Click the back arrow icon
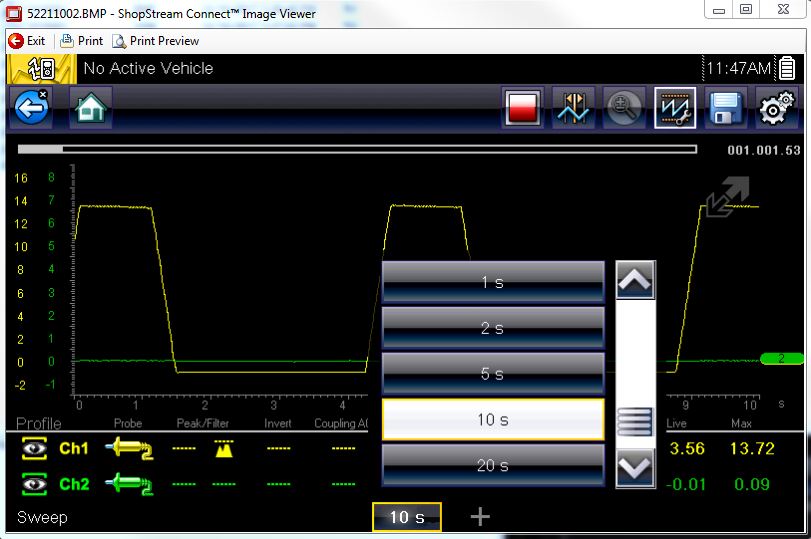 (x=32, y=107)
